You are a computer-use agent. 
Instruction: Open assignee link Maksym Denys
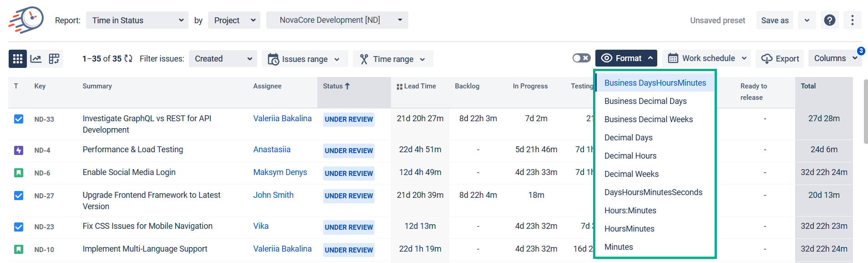click(280, 172)
